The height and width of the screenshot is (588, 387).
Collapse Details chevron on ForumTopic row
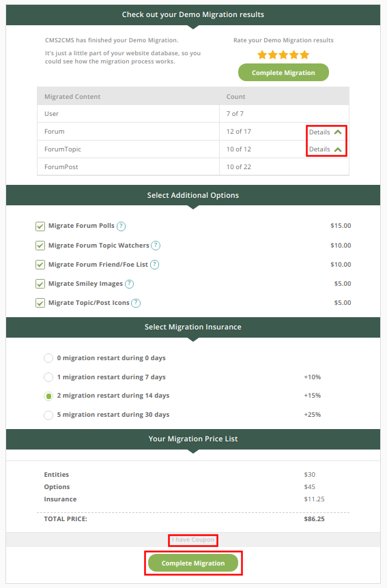[x=338, y=149]
